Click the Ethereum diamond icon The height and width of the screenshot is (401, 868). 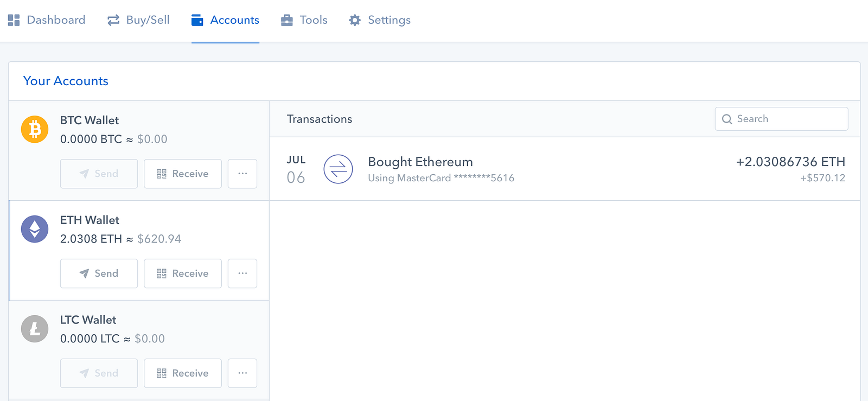click(35, 229)
